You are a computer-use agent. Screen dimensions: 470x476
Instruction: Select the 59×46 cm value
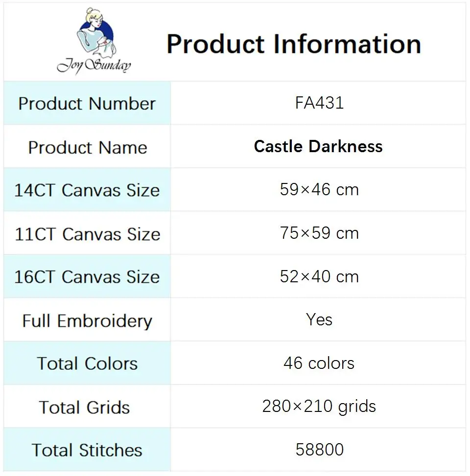pos(319,190)
